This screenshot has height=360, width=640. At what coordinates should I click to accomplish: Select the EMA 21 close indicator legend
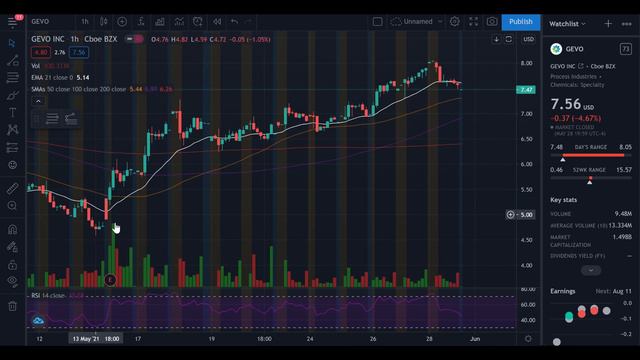tap(60, 78)
